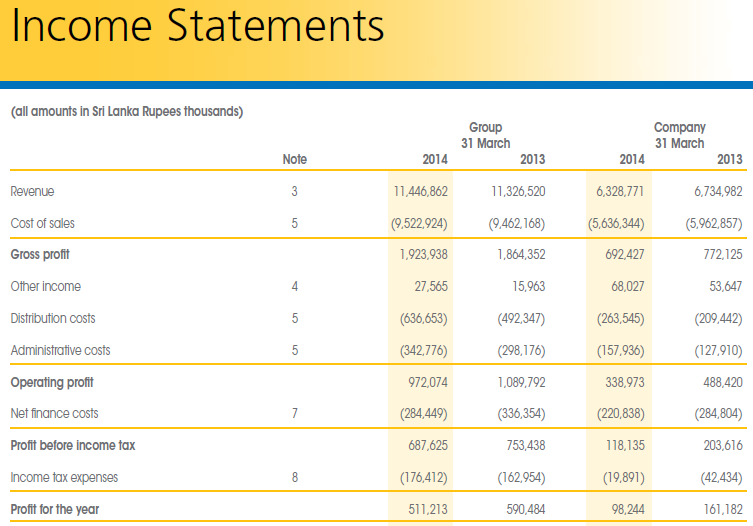Click Company 2013 profit value 161,182

tap(717, 509)
